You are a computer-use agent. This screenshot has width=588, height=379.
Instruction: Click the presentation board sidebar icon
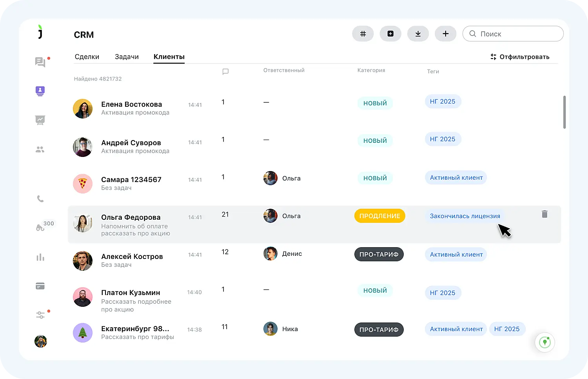click(40, 120)
